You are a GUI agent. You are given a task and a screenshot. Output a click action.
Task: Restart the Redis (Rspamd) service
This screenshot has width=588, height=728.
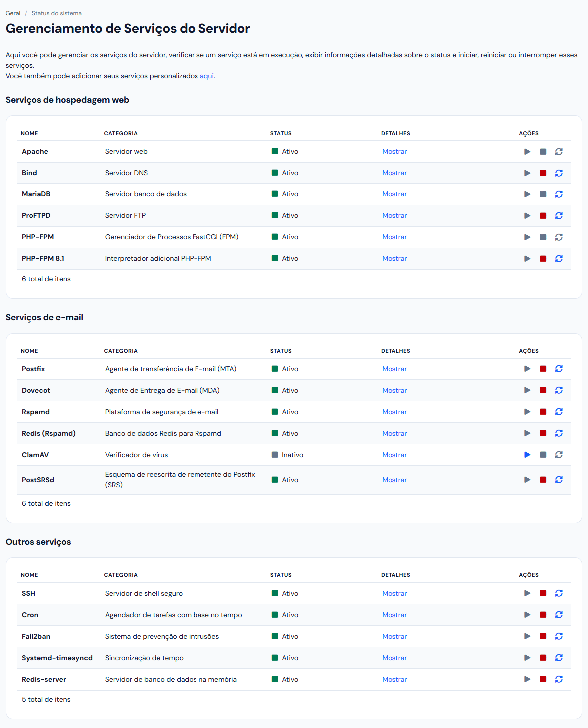pyautogui.click(x=559, y=433)
